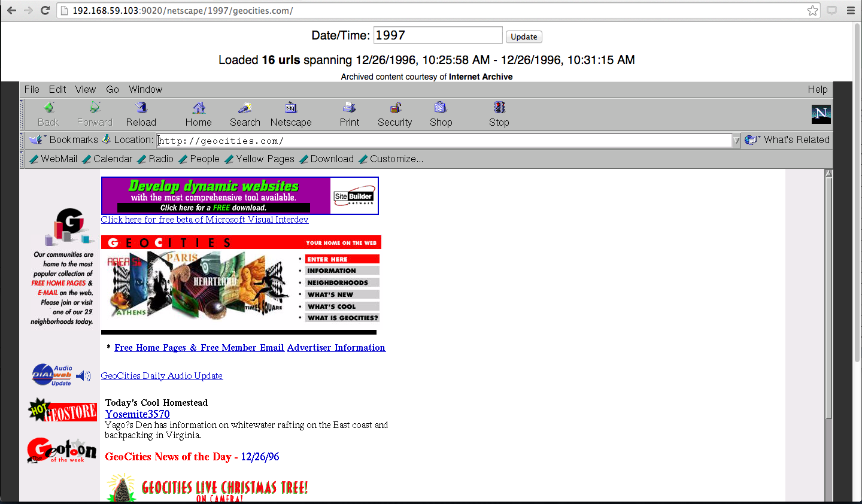Open the Security padlock icon

(x=395, y=108)
